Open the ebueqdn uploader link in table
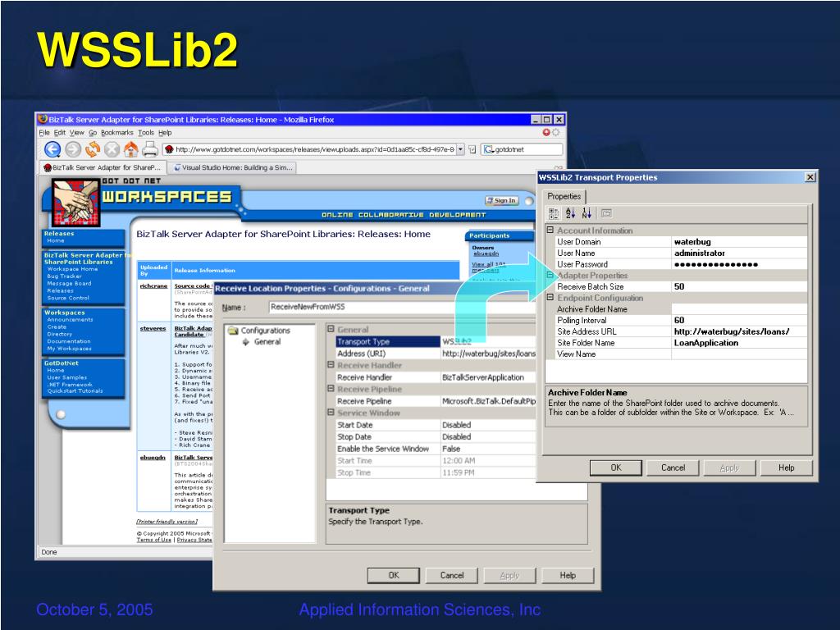840x630 pixels. tap(153, 458)
